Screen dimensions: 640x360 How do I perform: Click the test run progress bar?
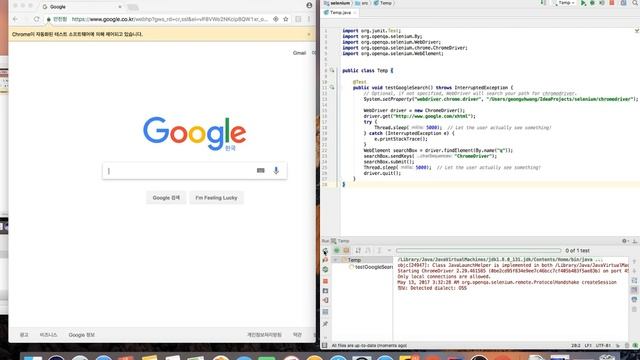478,251
